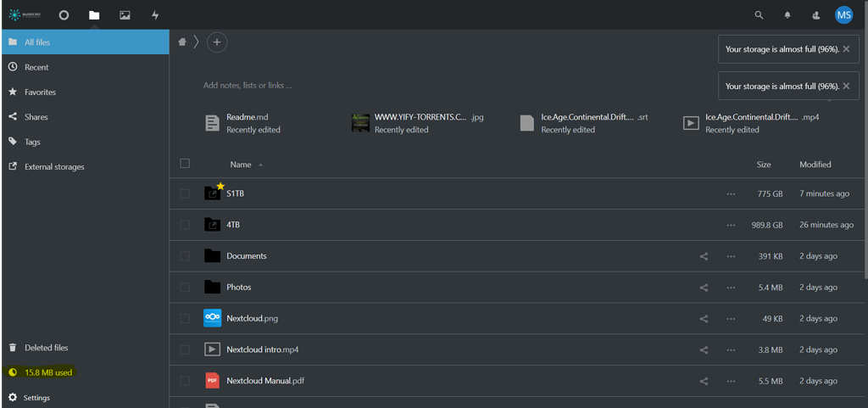Open the notifications bell icon
Image resolution: width=868 pixels, height=408 pixels.
[787, 15]
